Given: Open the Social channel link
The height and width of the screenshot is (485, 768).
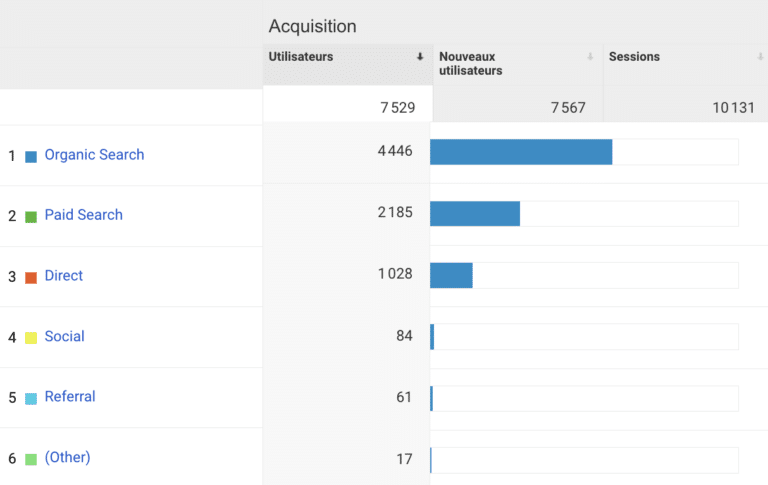Looking at the screenshot, I should coord(65,337).
